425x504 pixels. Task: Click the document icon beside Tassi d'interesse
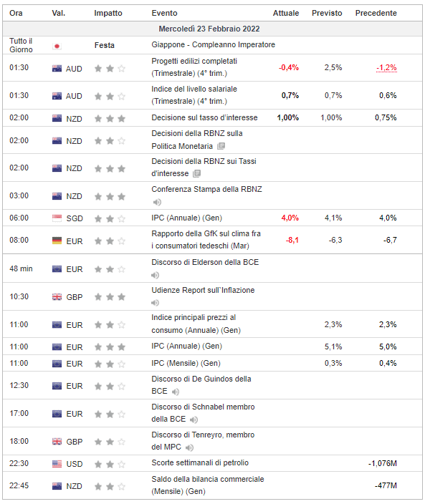(x=196, y=174)
